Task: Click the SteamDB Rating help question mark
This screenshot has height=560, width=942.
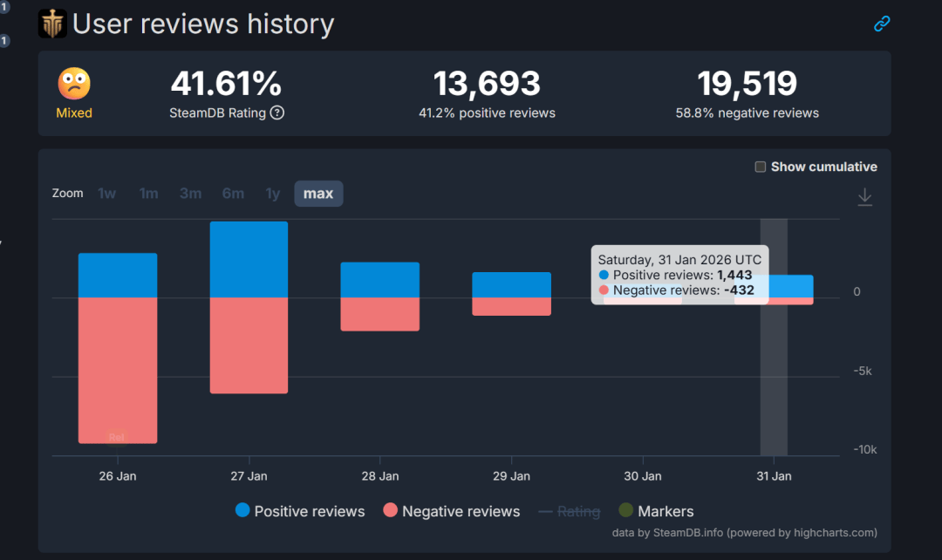Action: [277, 113]
